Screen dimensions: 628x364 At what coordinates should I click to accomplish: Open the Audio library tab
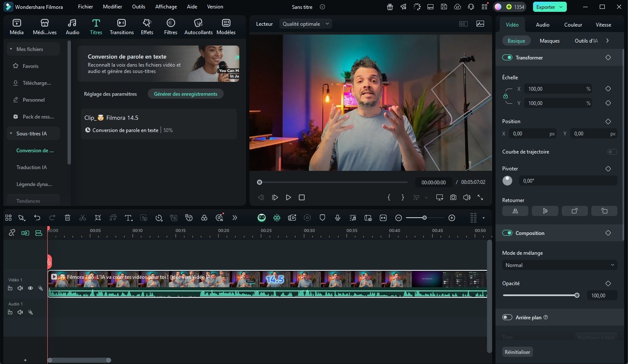click(x=73, y=27)
